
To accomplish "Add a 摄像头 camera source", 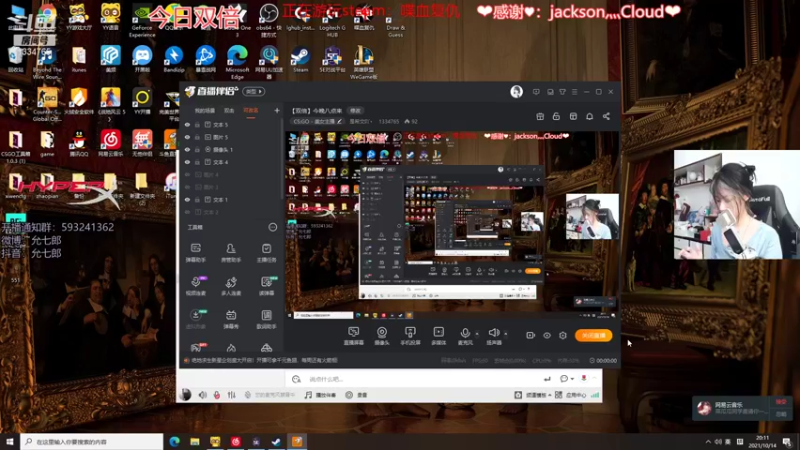I will coord(382,336).
